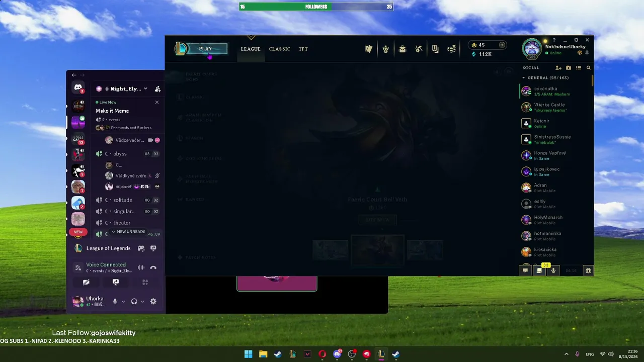Open Discord headphone output options arrow

click(x=142, y=301)
